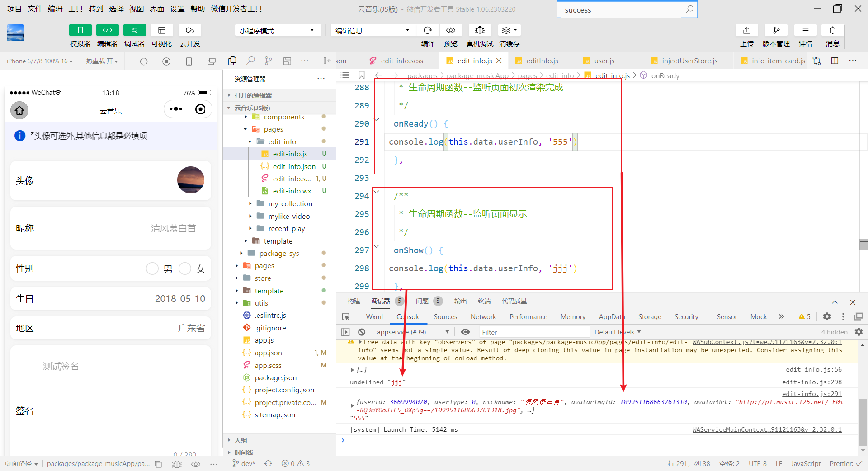Open the Storage devtools tab

(650, 317)
